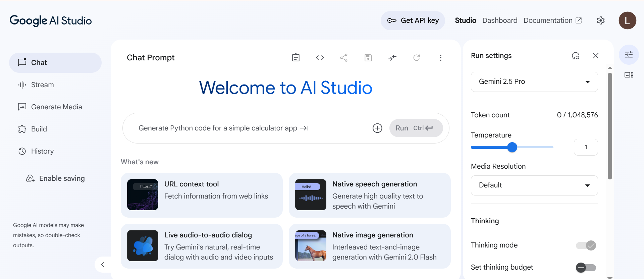The height and width of the screenshot is (279, 644).
Task: Click the Temperature slider handle
Action: [512, 147]
